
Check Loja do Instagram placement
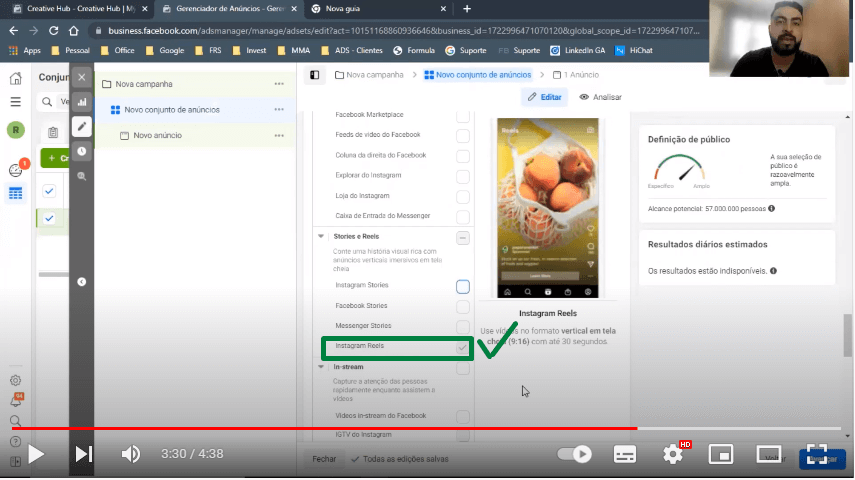coord(463,196)
